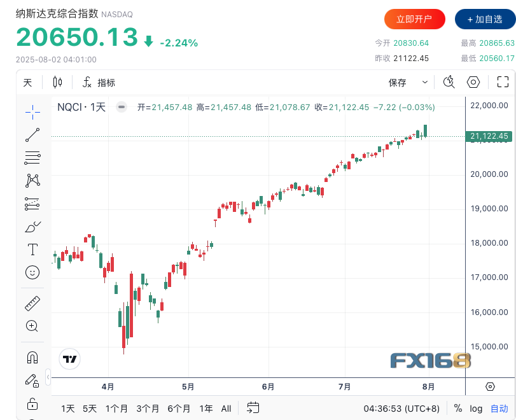Select the crosshair cursor tool

coord(32,112)
